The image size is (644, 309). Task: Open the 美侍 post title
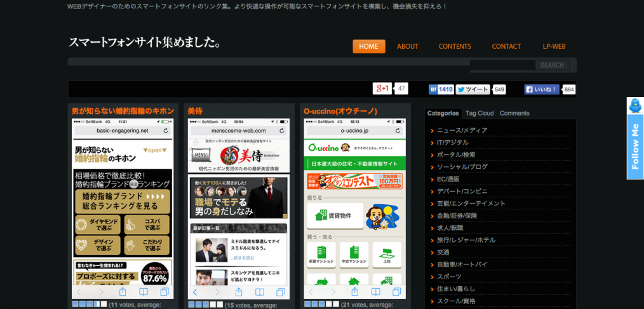point(195,111)
